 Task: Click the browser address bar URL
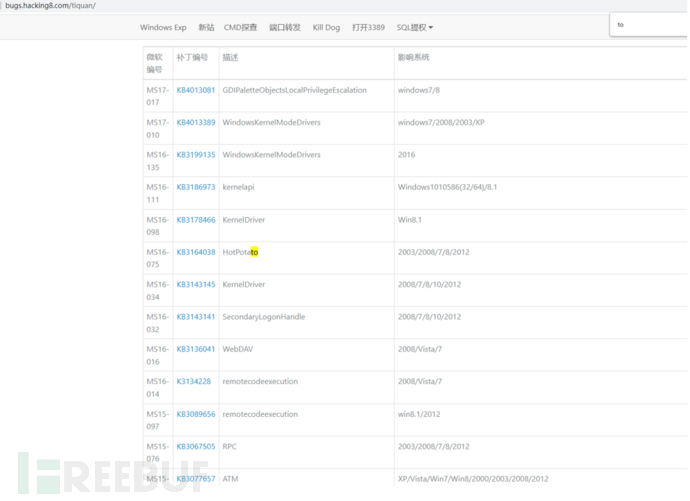[x=50, y=6]
